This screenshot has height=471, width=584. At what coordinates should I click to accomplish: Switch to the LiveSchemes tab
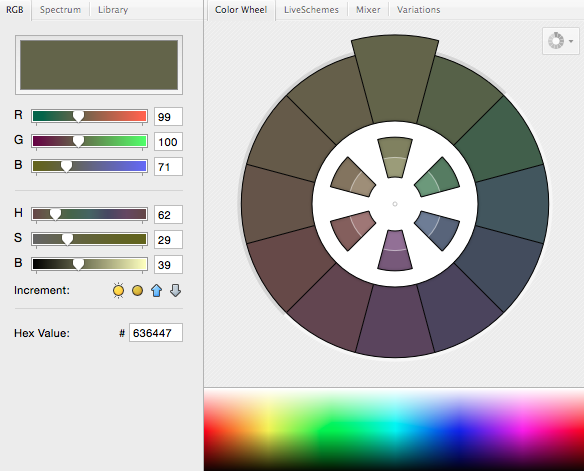click(x=311, y=10)
